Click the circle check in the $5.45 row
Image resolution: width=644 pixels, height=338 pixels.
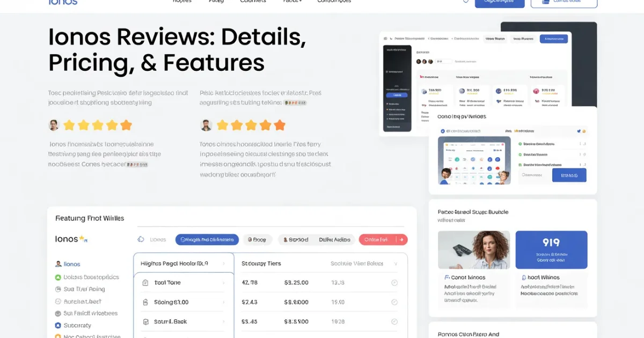pyautogui.click(x=394, y=322)
